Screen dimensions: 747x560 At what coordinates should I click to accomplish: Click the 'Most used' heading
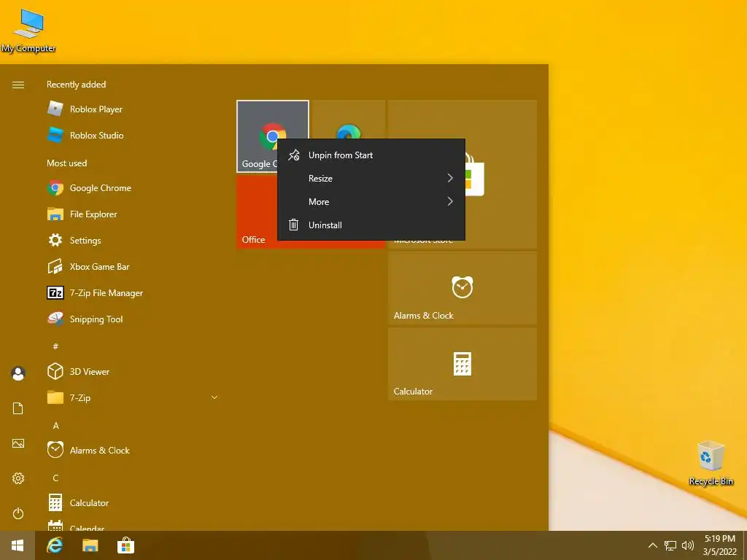[66, 163]
